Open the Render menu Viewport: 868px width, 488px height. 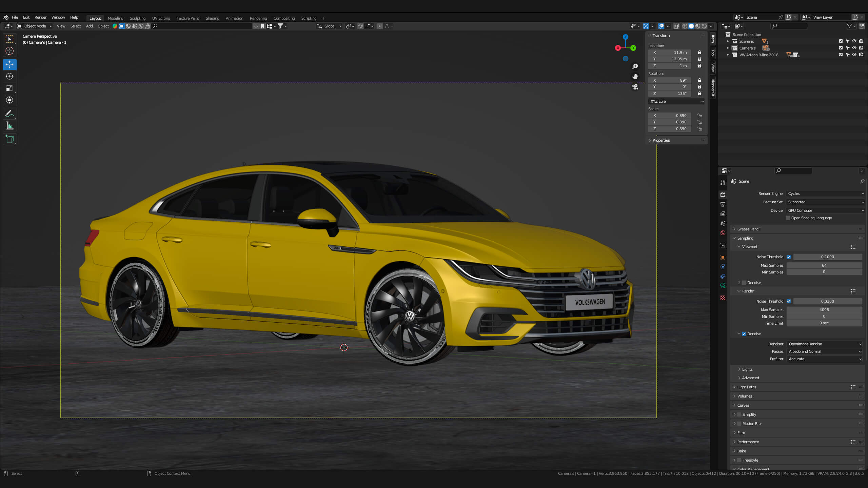click(40, 17)
